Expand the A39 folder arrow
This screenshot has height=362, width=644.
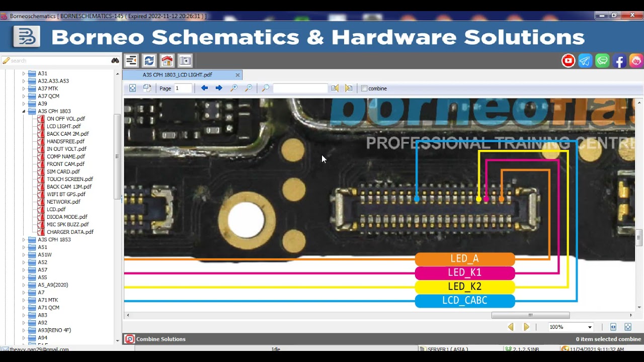pyautogui.click(x=24, y=104)
